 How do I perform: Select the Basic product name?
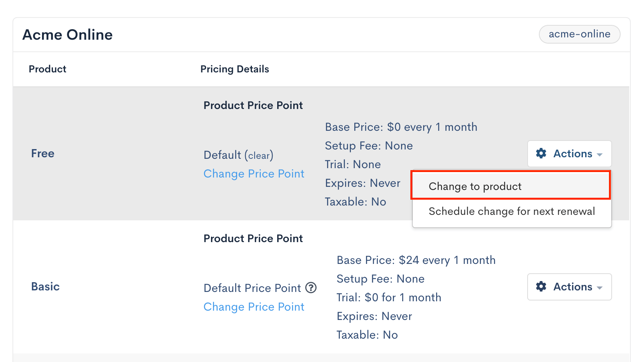pos(45,286)
